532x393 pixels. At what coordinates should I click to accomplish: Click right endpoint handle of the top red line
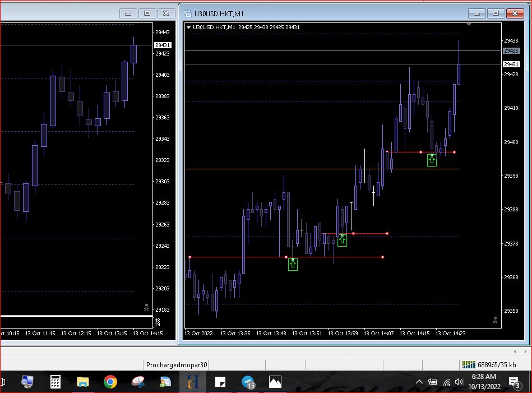coord(454,152)
